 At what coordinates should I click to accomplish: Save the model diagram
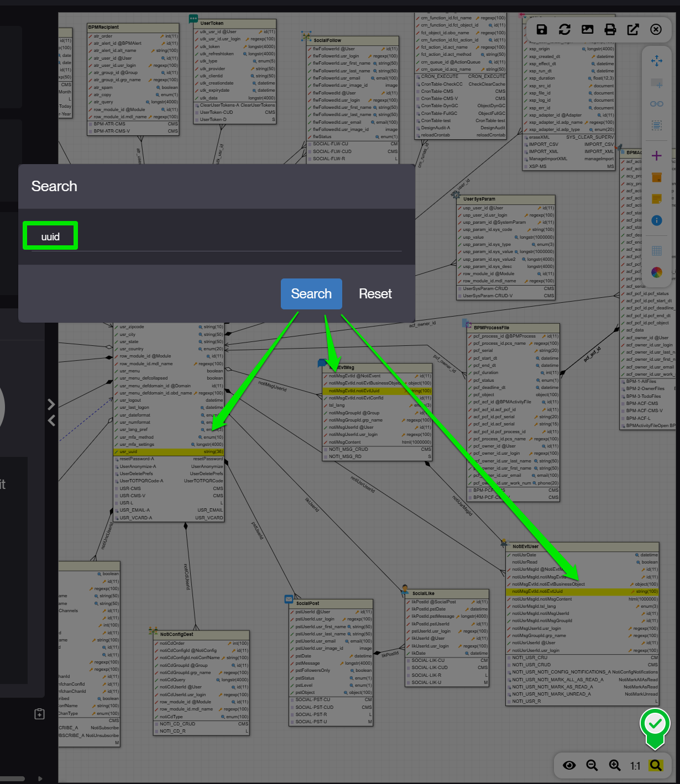pyautogui.click(x=542, y=29)
